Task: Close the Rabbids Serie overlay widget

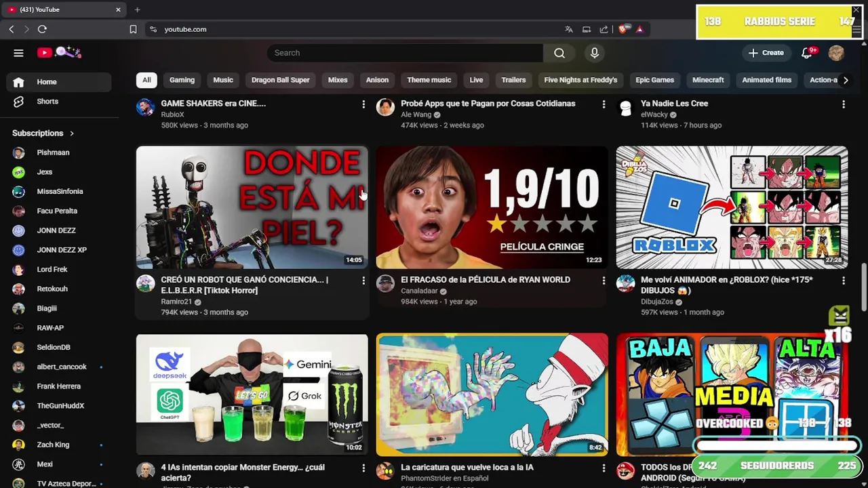Action: [x=856, y=10]
